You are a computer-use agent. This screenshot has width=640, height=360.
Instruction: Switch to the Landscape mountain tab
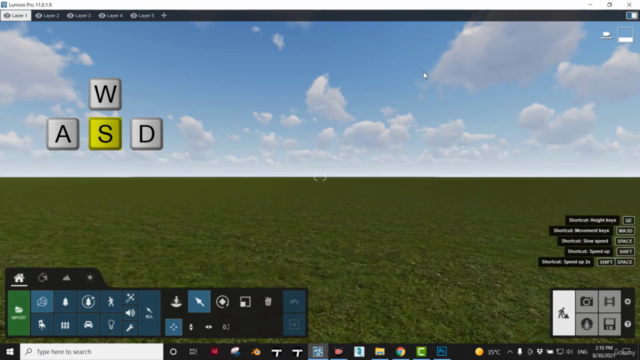[66, 278]
